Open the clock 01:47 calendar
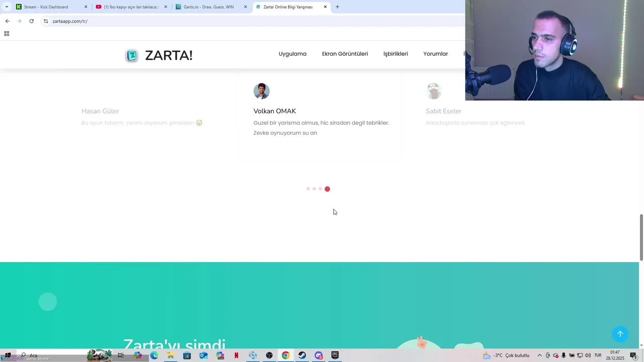This screenshot has width=644, height=362. pos(615,355)
